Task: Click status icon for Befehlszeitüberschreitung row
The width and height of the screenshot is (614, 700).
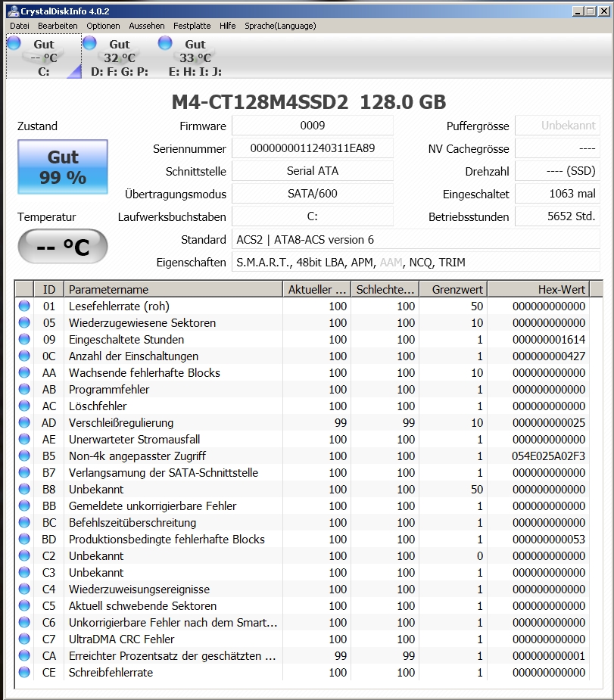Action: pyautogui.click(x=24, y=522)
